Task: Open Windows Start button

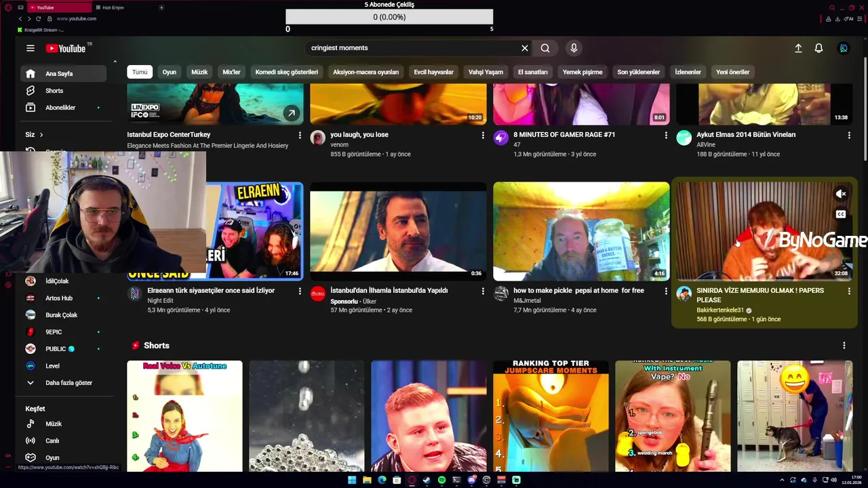Action: point(352,480)
